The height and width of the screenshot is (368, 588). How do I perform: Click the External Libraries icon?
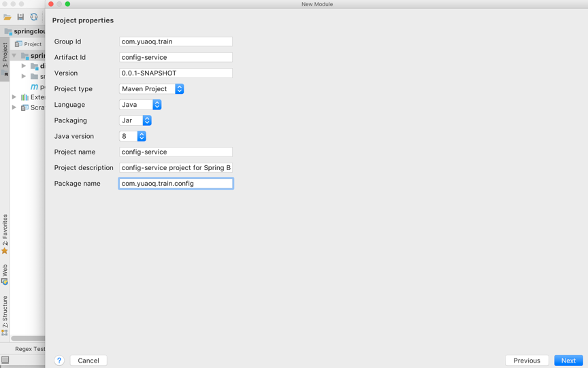click(24, 97)
